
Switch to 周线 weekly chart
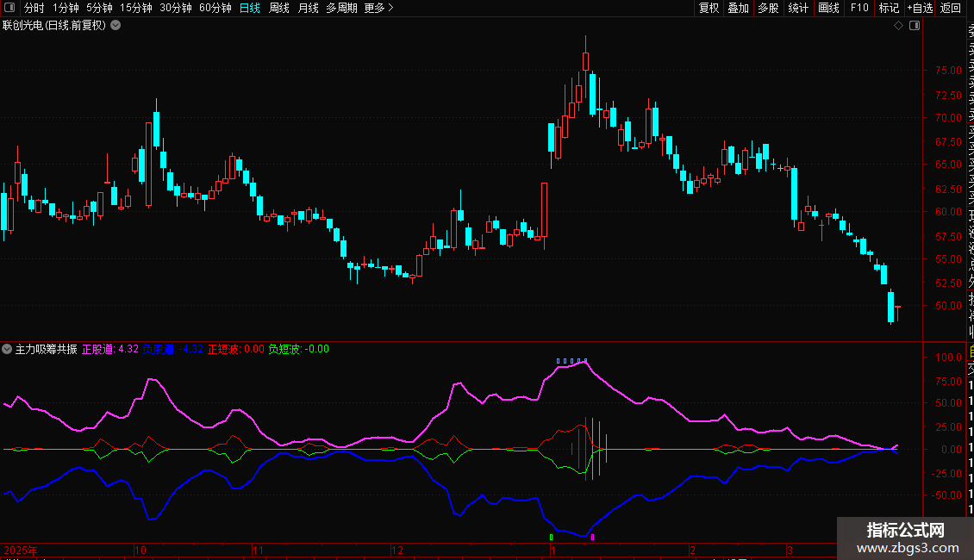279,8
